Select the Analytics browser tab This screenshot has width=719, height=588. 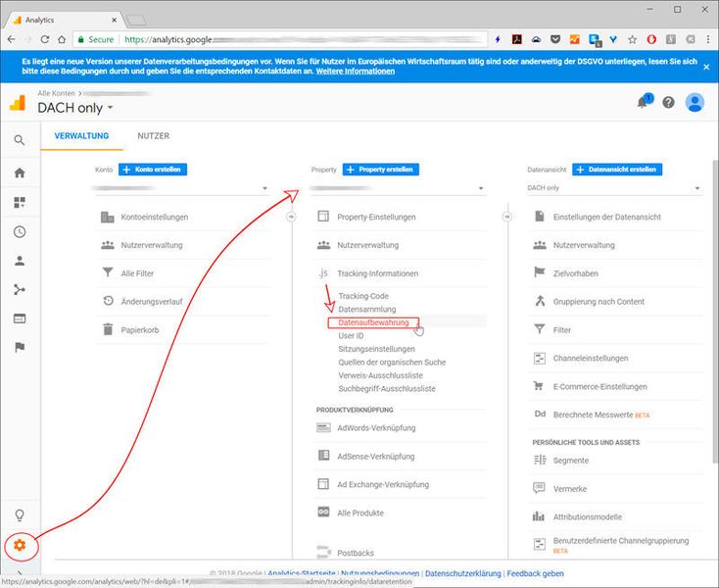(x=65, y=21)
